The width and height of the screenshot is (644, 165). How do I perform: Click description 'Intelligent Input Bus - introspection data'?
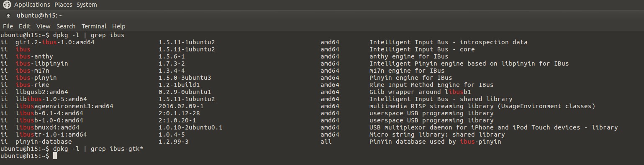point(449,42)
